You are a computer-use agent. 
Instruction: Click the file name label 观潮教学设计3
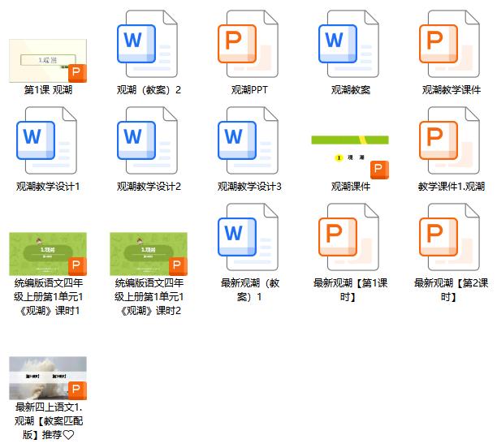point(249,187)
